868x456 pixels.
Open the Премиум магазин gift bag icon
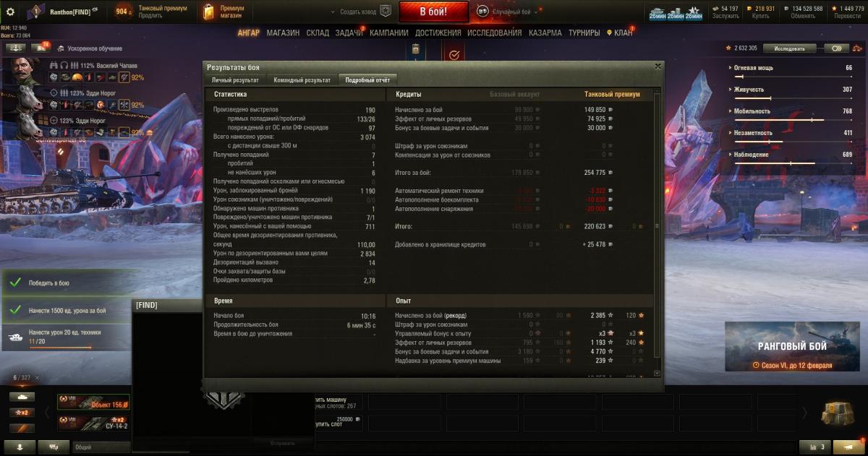click(x=208, y=12)
